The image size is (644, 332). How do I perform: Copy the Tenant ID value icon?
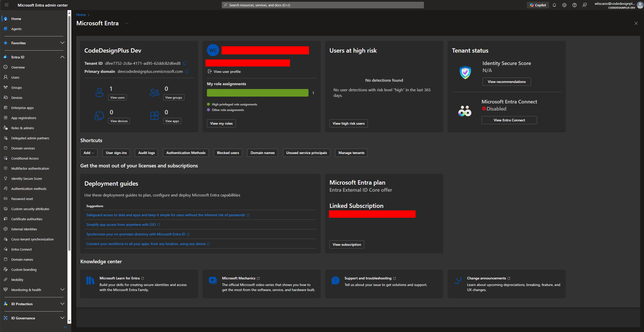(x=185, y=63)
